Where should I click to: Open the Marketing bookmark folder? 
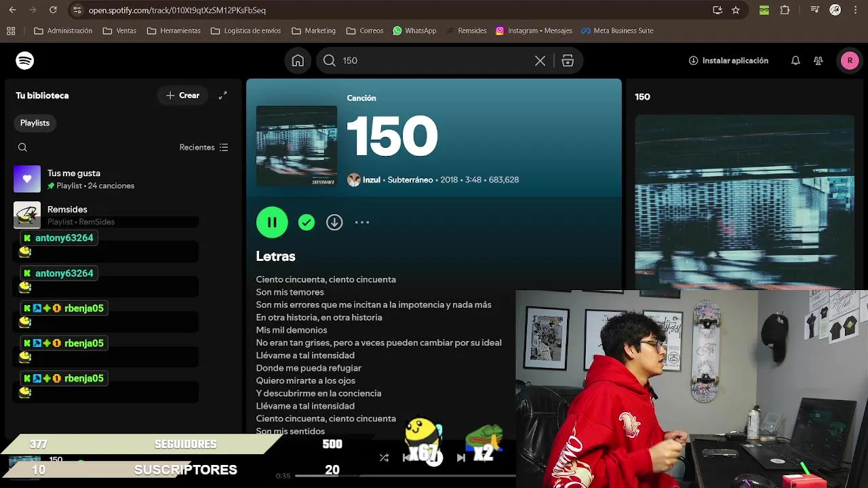coord(313,30)
